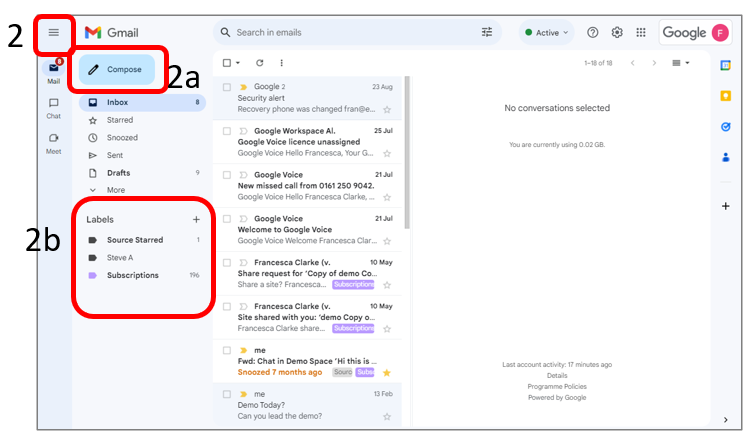Go to newer emails arrow
The width and height of the screenshot is (748, 433).
pos(633,63)
